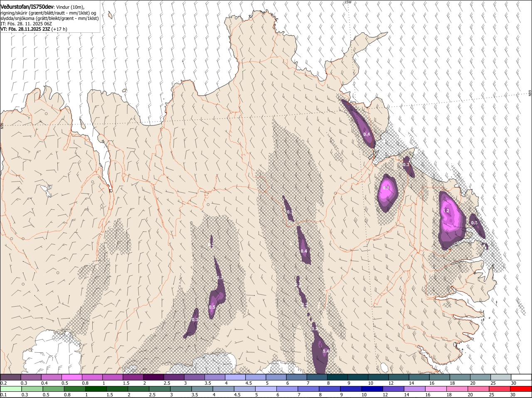This screenshot has height=398, width=532.
Task: Select the 'Vindur (10m)' caption text
Action: [x=70, y=7]
